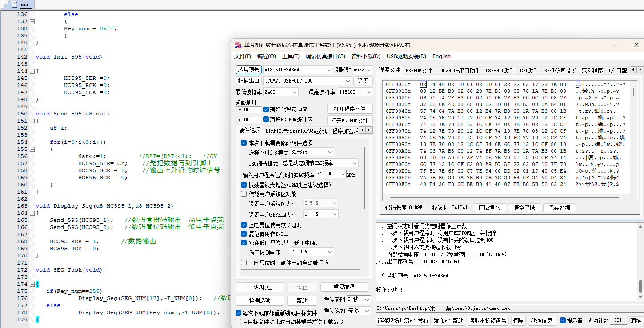The image size is (644, 328).
Task: Open the COM7 USB-CDC serial port dropdown
Action: tap(307, 81)
